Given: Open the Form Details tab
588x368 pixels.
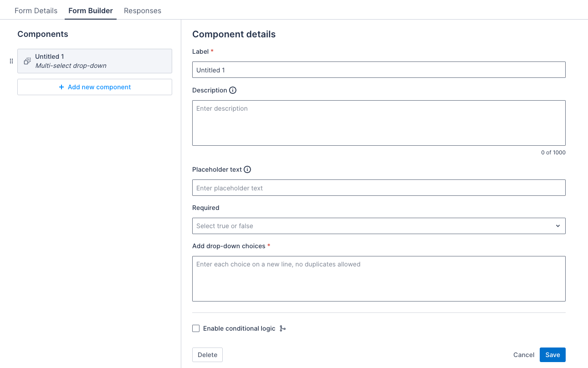Looking at the screenshot, I should tap(36, 10).
